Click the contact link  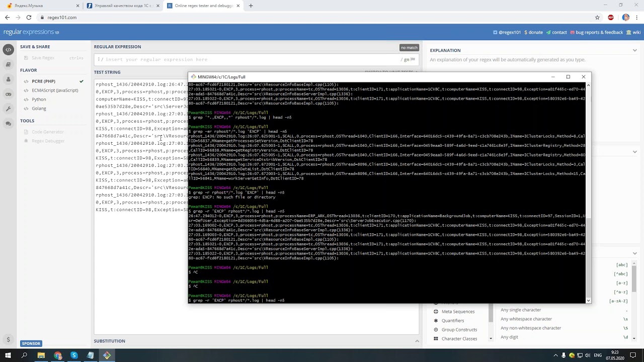coord(556,32)
